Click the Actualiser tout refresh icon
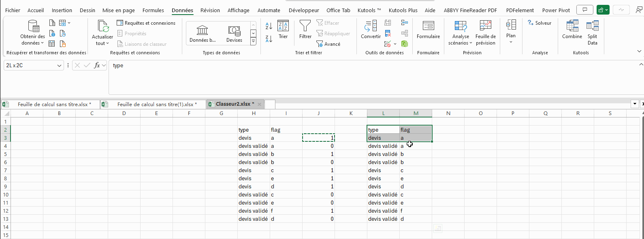 tap(103, 26)
